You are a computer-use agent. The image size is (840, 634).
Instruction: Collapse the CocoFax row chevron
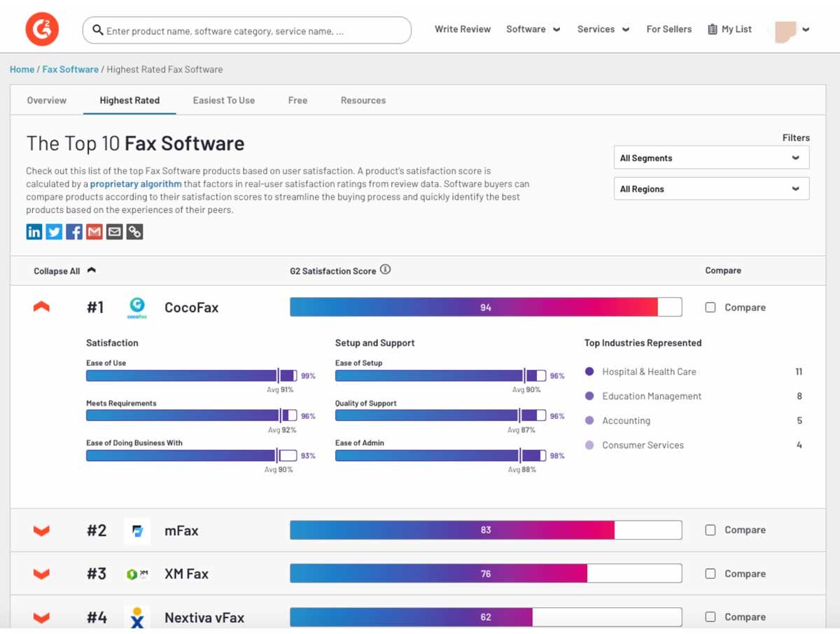tap(41, 307)
